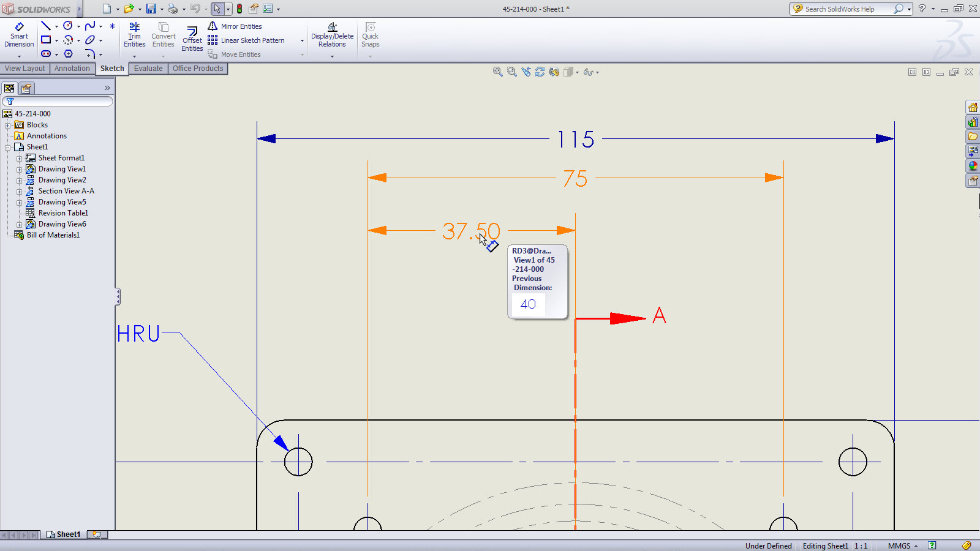Expand Drawing View1 in feature tree
This screenshot has height=551, width=980.
coord(19,170)
